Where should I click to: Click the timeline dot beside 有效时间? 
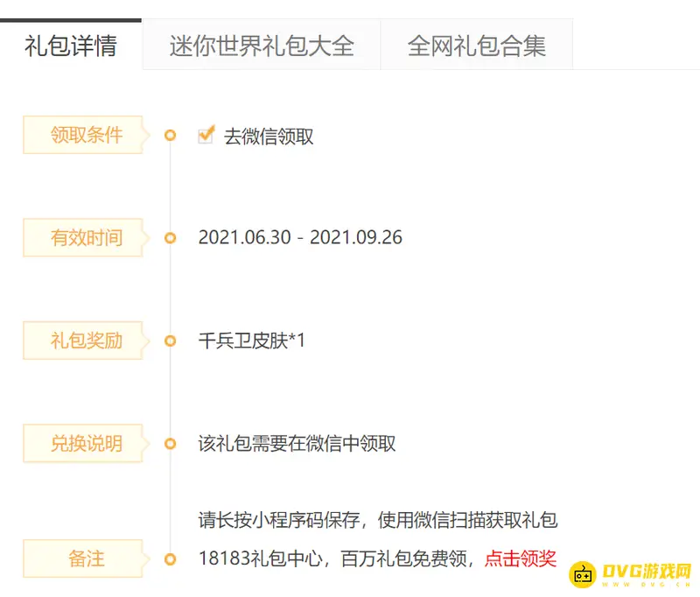[x=170, y=238]
